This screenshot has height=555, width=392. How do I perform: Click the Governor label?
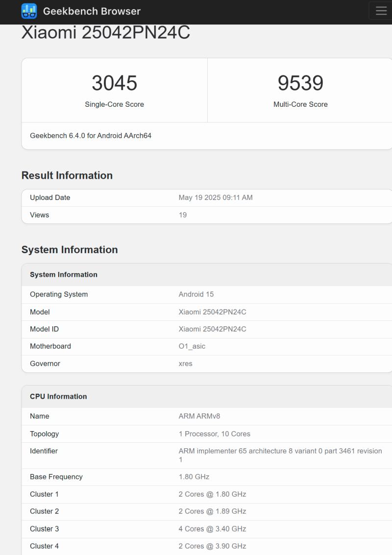45,363
